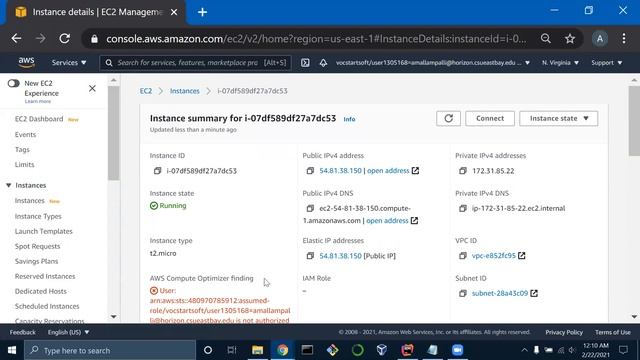Open browser zoom magnifier icon
The height and width of the screenshot is (360, 640).
pyautogui.click(x=546, y=39)
